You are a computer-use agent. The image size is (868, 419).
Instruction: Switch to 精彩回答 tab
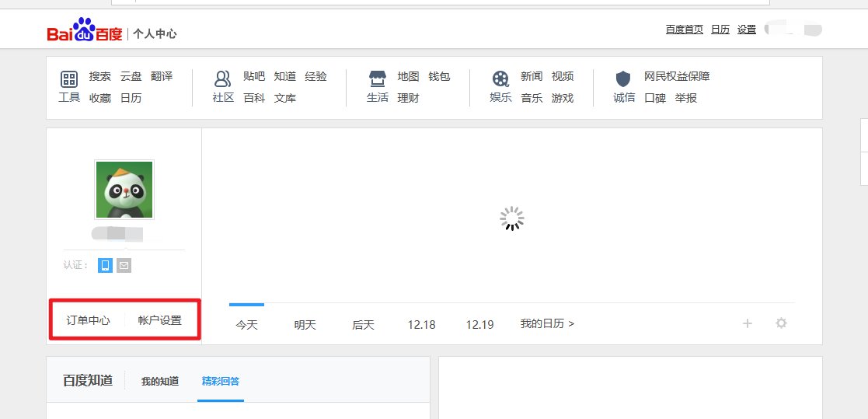point(221,382)
